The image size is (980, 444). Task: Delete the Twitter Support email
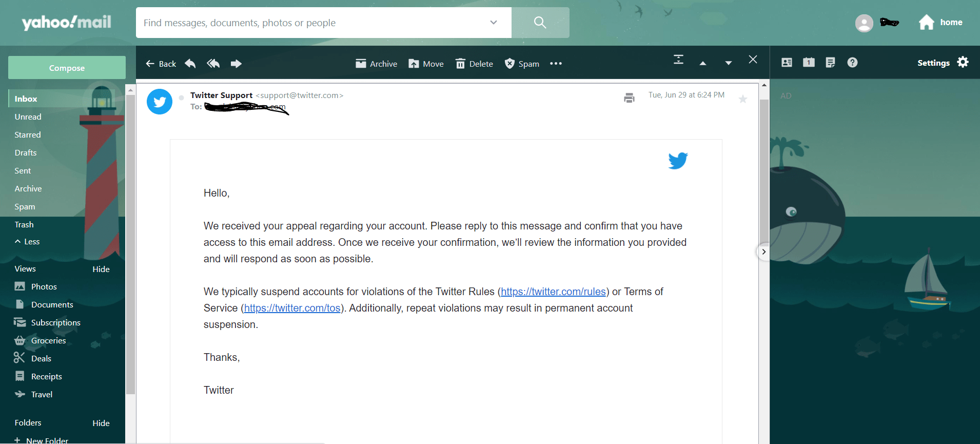[474, 64]
